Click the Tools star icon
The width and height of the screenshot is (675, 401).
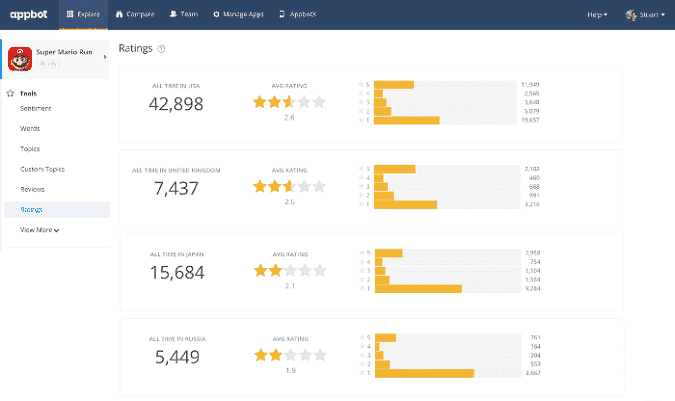tap(9, 93)
